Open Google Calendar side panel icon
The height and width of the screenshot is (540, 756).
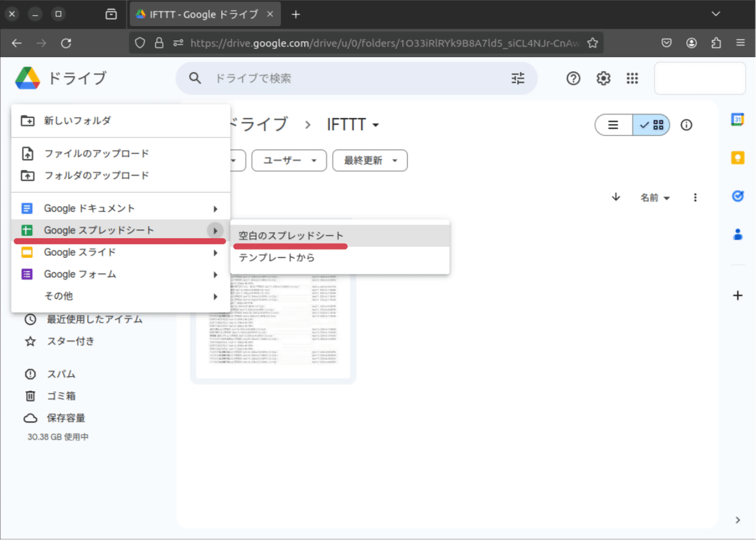tap(738, 119)
